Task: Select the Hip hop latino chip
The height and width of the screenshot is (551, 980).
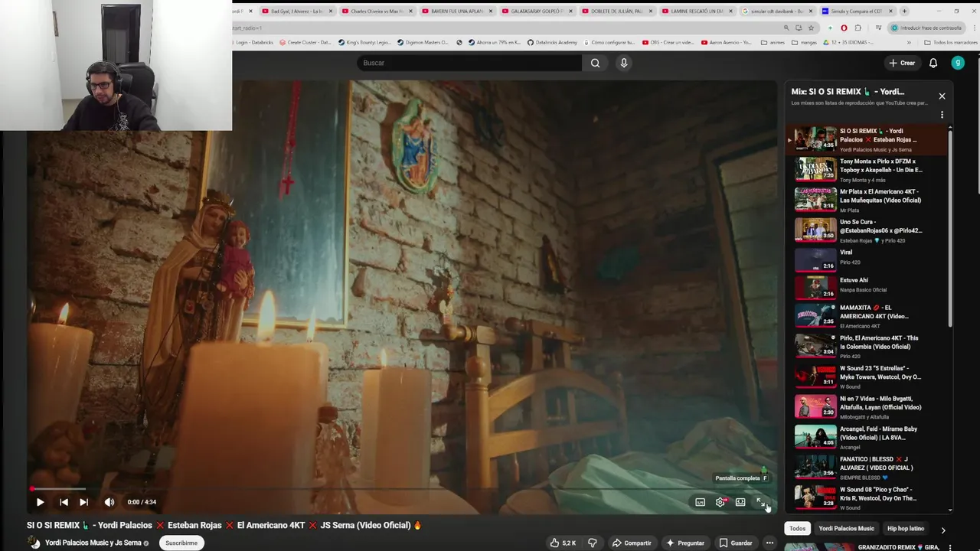Action: [x=905, y=528]
